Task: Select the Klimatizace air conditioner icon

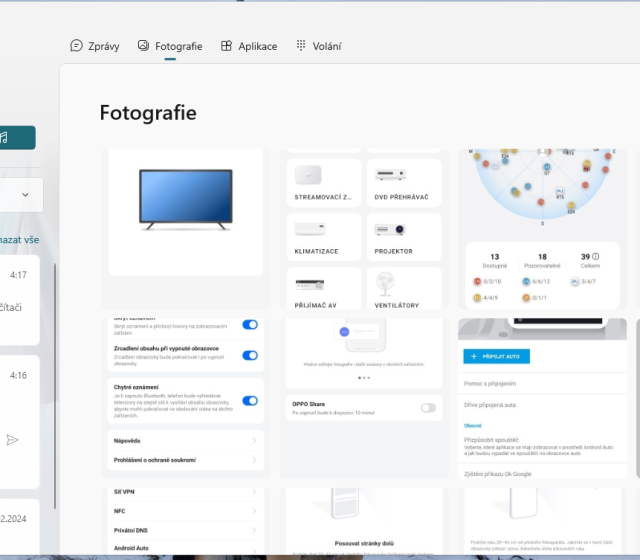Action: click(309, 229)
